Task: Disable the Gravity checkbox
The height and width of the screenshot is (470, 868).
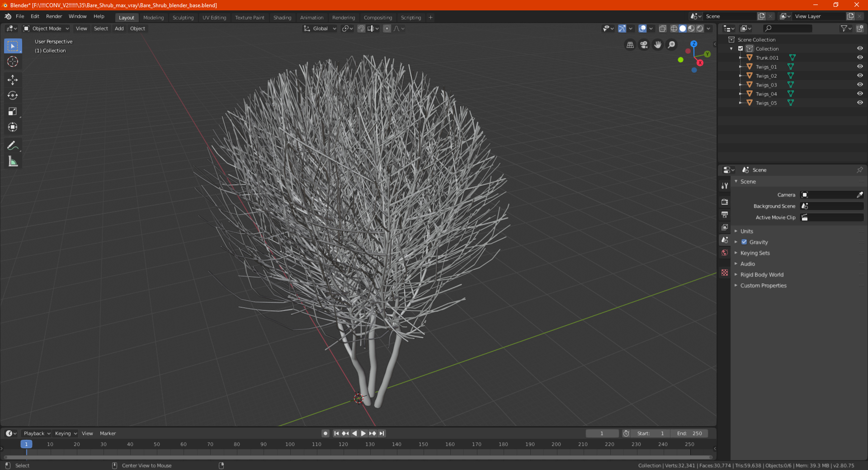Action: 744,242
